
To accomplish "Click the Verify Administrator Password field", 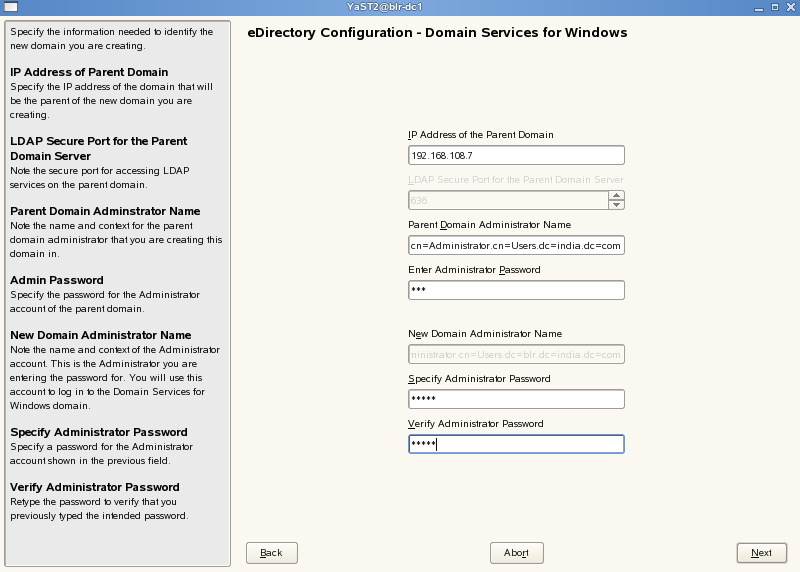I will [516, 444].
